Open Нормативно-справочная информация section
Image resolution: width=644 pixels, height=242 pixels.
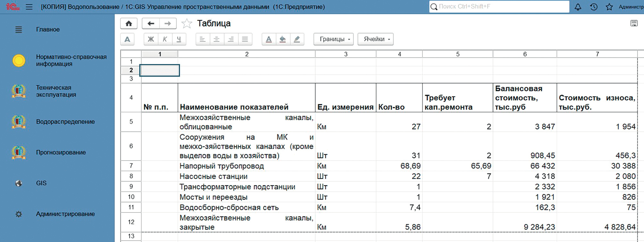(x=71, y=60)
